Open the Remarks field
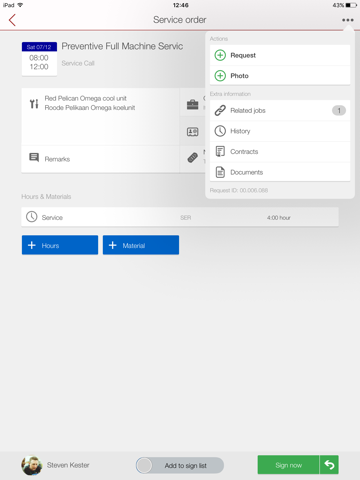Viewport: 360px width, 480px height. (x=100, y=159)
